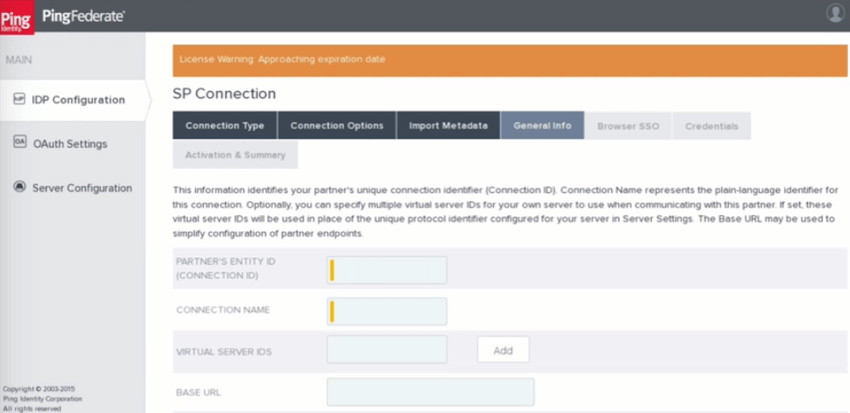
Task: Open the IDP Configuration section
Action: [x=78, y=100]
